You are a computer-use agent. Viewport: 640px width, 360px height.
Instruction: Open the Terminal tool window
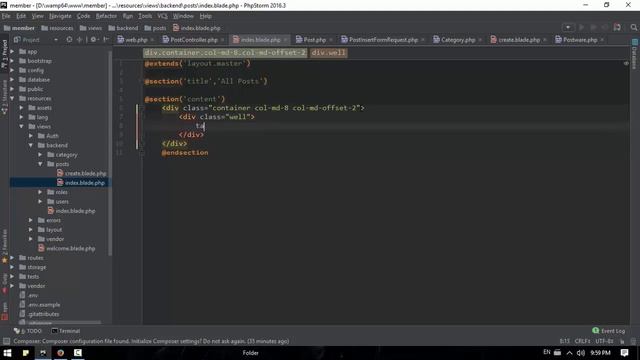coord(66,331)
